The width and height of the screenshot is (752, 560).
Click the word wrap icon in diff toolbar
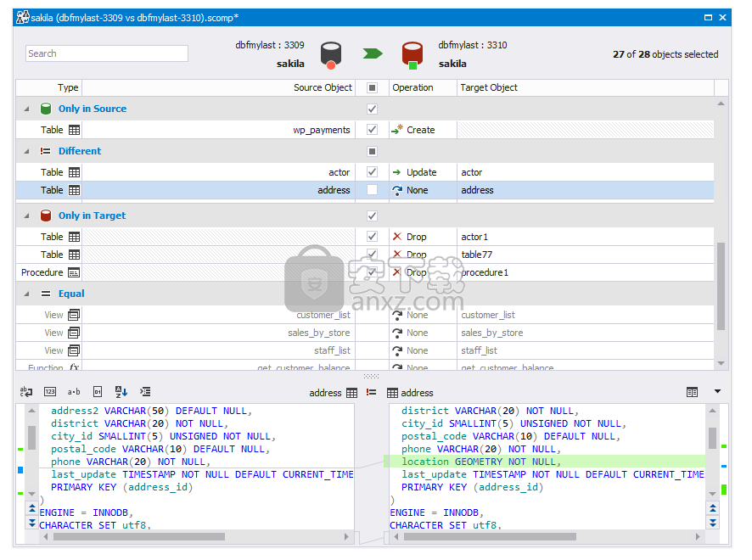pyautogui.click(x=26, y=392)
